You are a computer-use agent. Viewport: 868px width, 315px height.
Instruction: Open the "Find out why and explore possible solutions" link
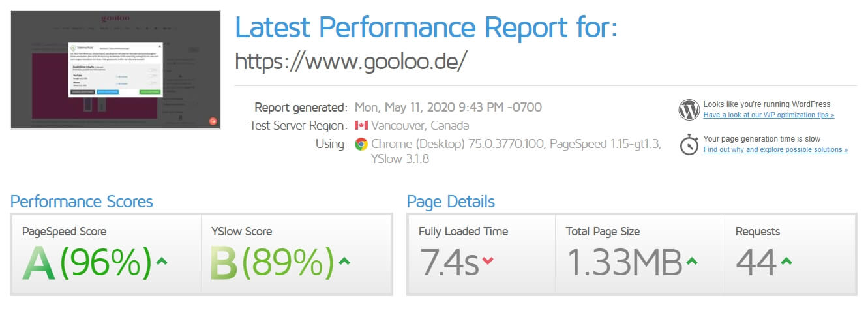[x=775, y=150]
